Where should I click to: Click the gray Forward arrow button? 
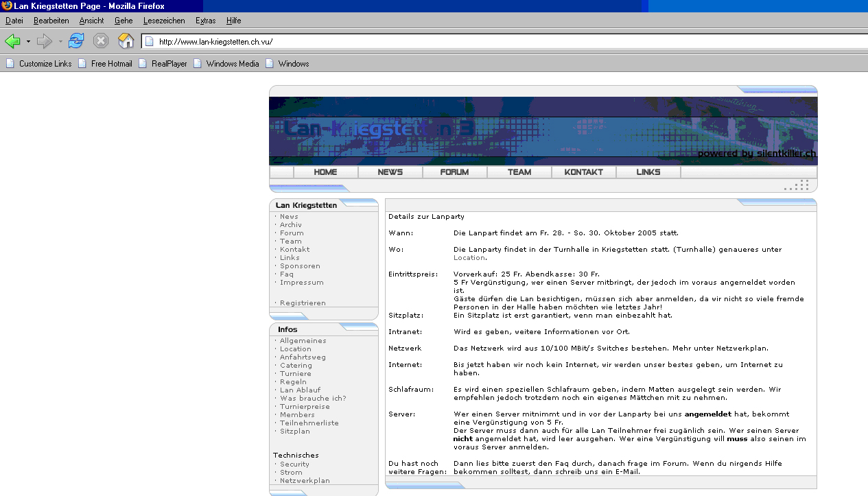tap(45, 41)
